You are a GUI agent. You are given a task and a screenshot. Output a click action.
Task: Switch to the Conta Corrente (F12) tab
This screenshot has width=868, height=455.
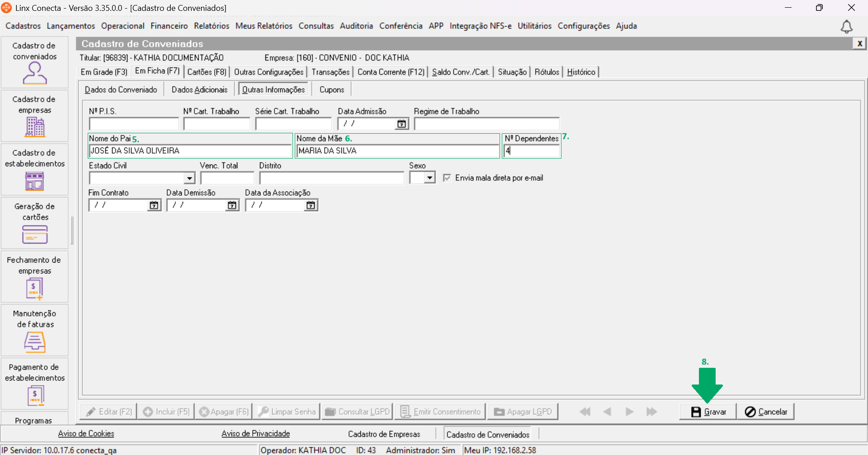pos(391,72)
